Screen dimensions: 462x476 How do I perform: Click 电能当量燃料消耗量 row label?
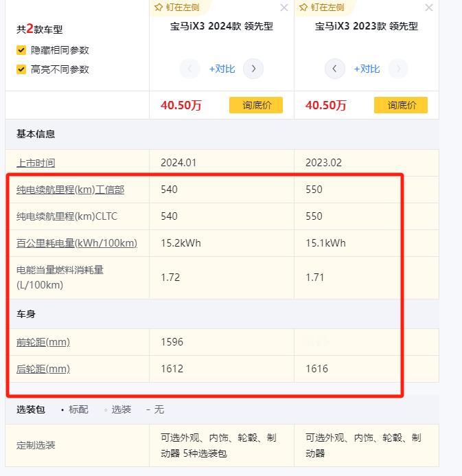coord(60,277)
